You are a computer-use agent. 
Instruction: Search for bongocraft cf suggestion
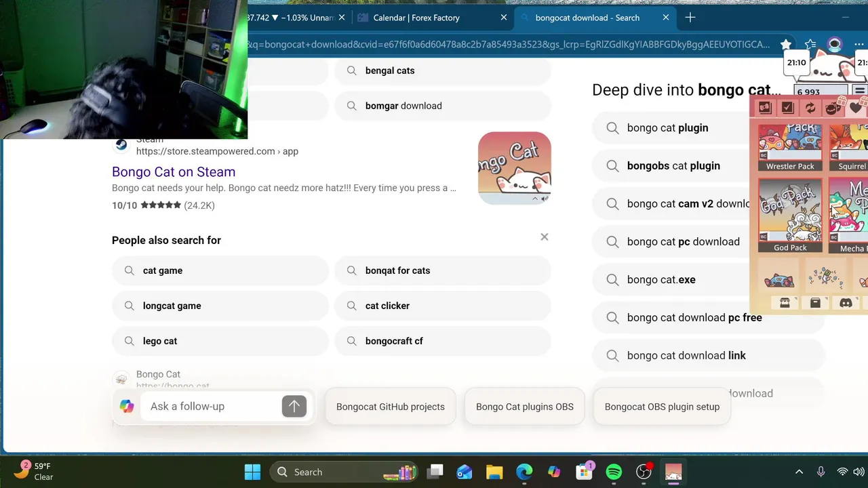click(x=443, y=341)
